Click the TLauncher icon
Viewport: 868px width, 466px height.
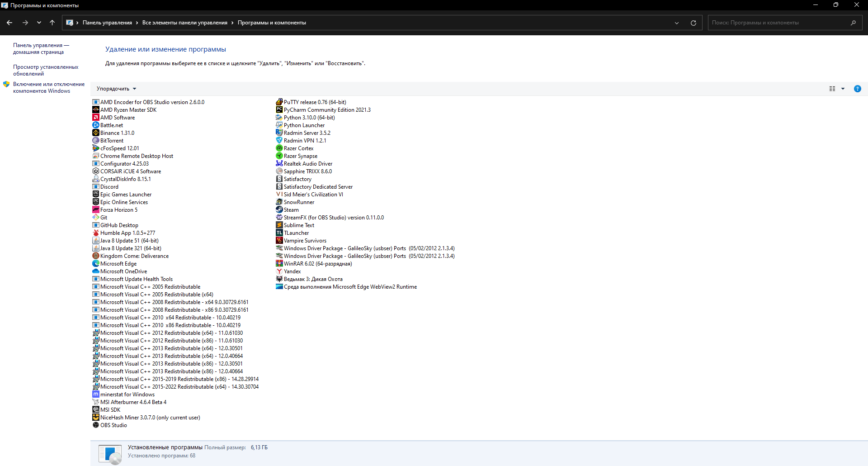coord(279,233)
